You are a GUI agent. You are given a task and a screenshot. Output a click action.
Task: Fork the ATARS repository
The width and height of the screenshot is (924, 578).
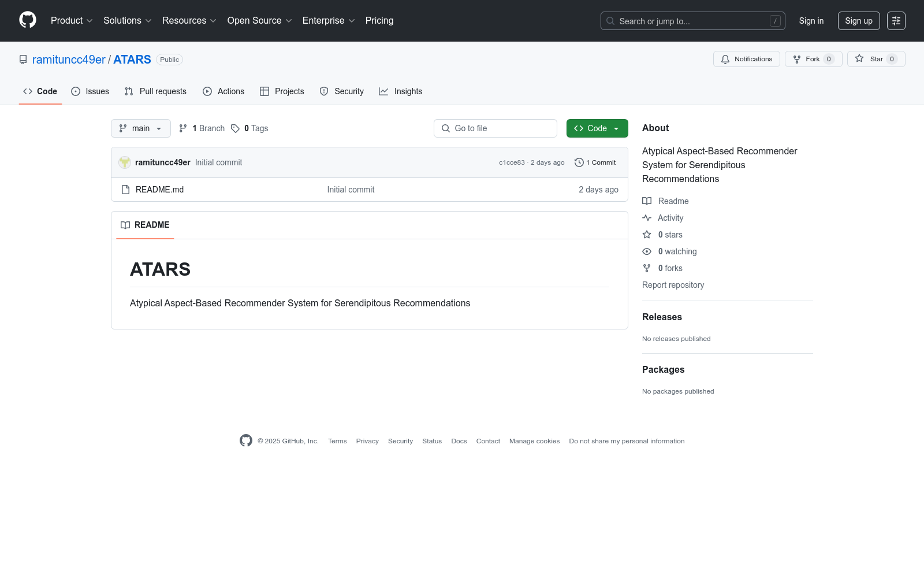point(814,59)
